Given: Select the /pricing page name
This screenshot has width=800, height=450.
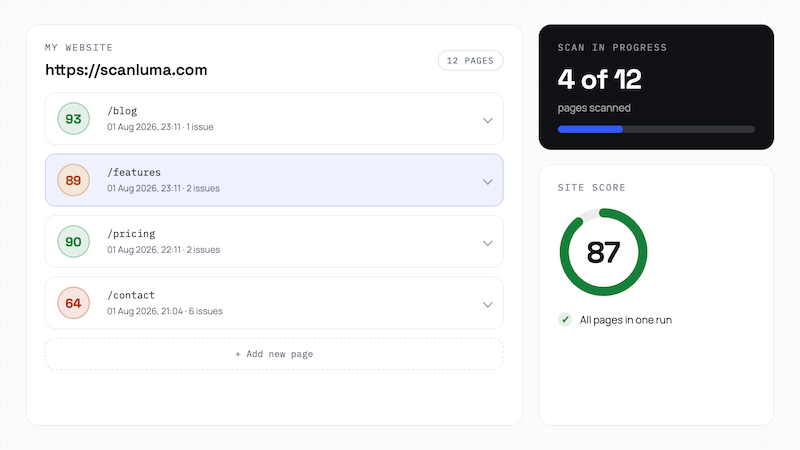Looking at the screenshot, I should click(x=131, y=234).
